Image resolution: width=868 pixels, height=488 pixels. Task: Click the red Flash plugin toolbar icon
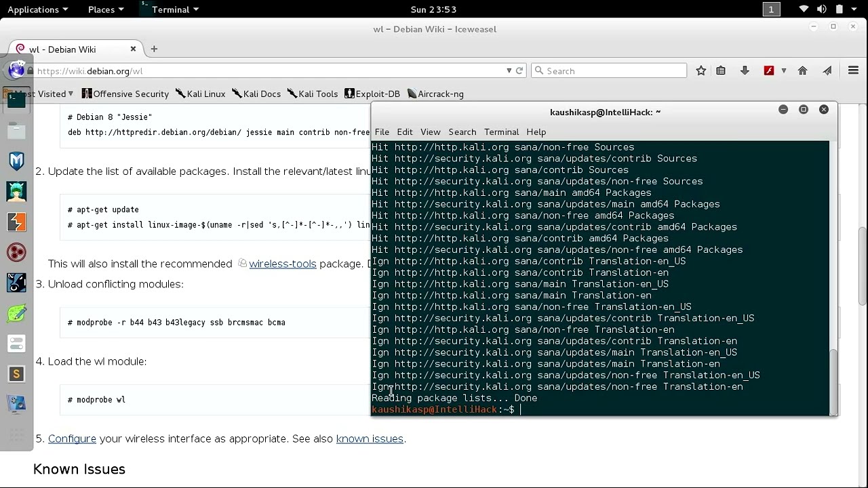[769, 70]
